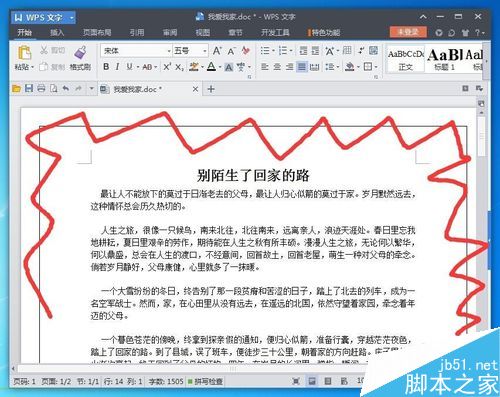The width and height of the screenshot is (500, 397).
Task: Click the Copy icon
Action: [x=44, y=67]
